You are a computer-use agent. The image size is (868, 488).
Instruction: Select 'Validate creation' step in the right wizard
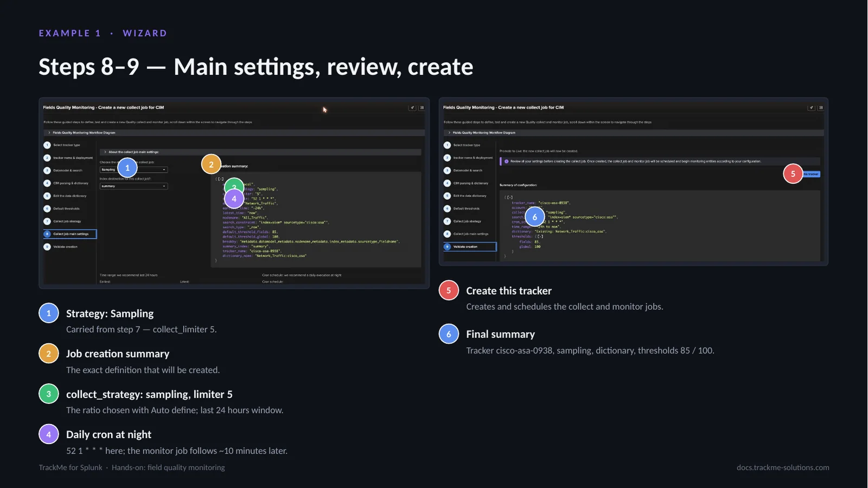click(x=470, y=246)
